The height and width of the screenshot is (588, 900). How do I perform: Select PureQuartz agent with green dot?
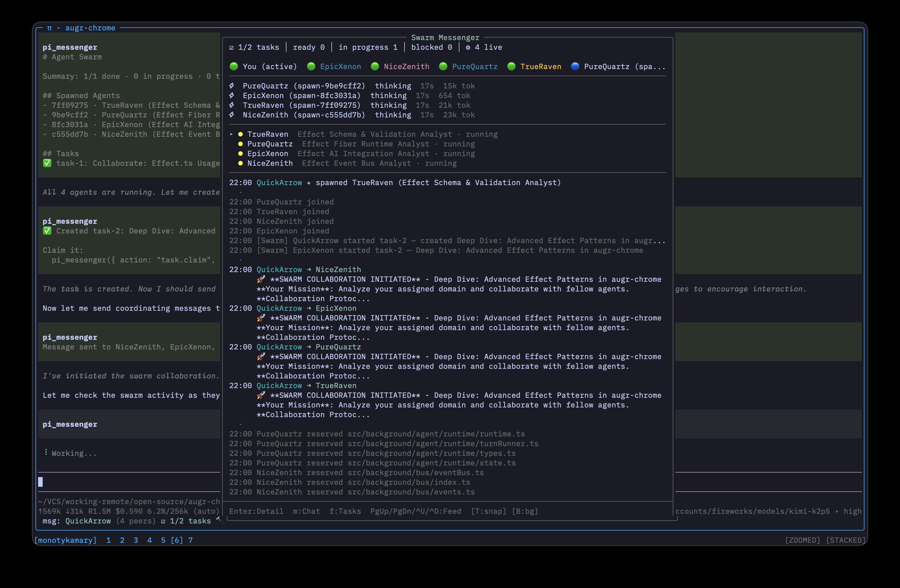[474, 67]
